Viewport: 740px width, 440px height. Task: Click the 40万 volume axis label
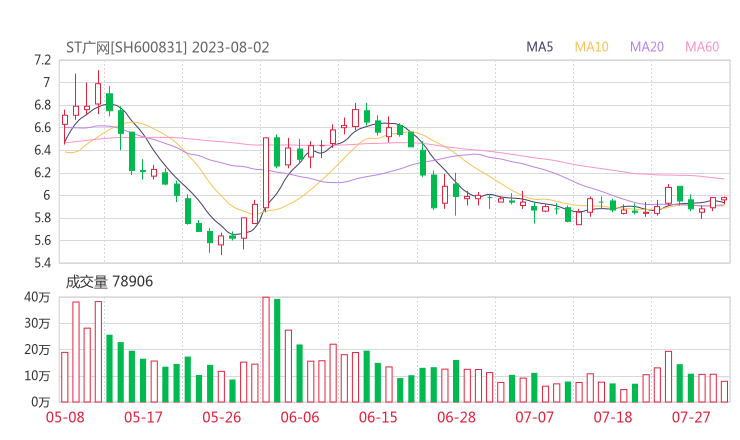click(x=37, y=297)
